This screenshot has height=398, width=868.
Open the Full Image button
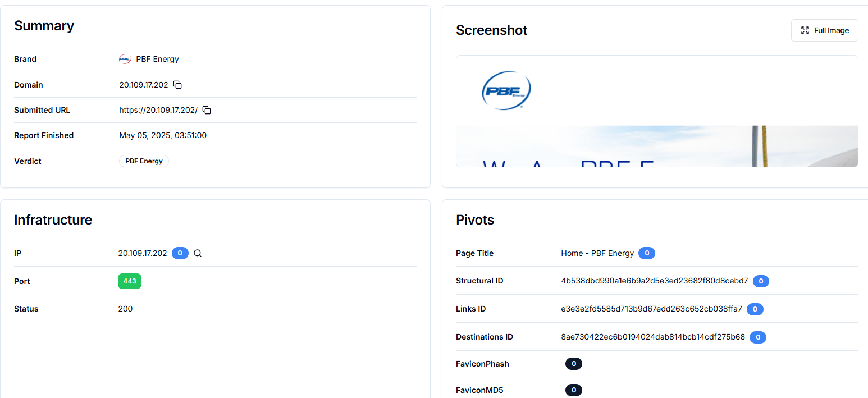[x=824, y=30]
